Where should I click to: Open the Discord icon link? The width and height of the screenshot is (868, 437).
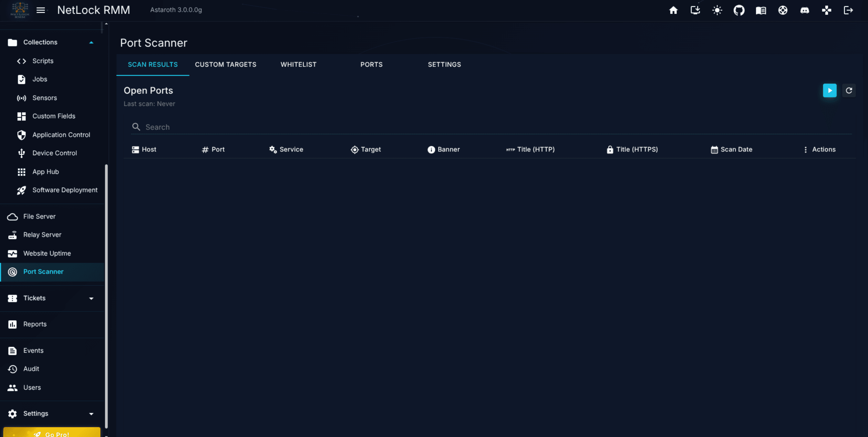pos(805,10)
